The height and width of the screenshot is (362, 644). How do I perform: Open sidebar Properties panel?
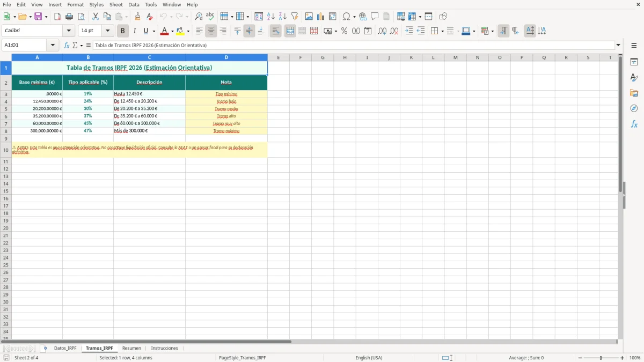pos(634,62)
